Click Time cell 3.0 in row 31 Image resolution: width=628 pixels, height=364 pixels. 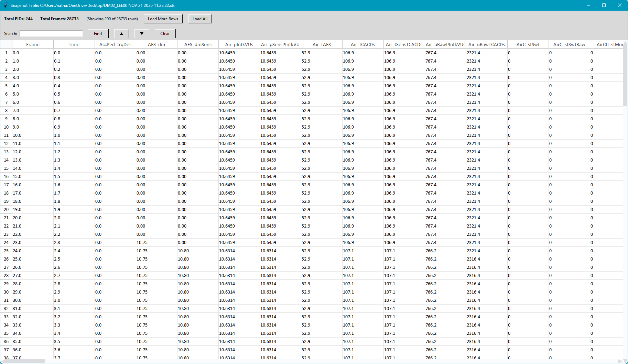tap(74, 300)
